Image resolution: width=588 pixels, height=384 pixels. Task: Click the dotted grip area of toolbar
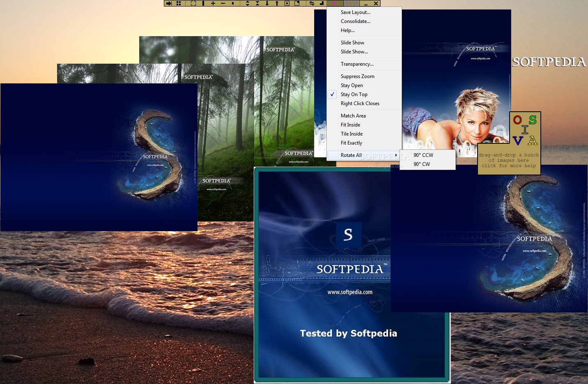pyautogui.click(x=351, y=3)
